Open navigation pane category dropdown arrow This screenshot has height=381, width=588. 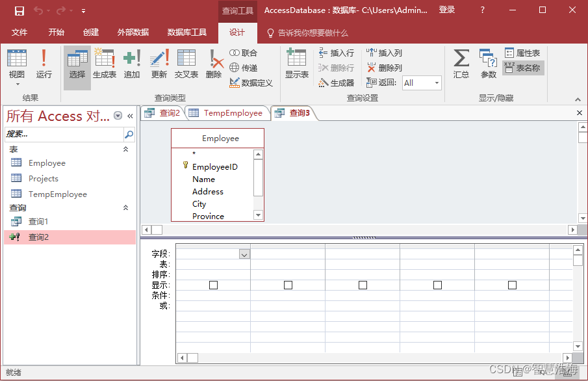pyautogui.click(x=118, y=116)
